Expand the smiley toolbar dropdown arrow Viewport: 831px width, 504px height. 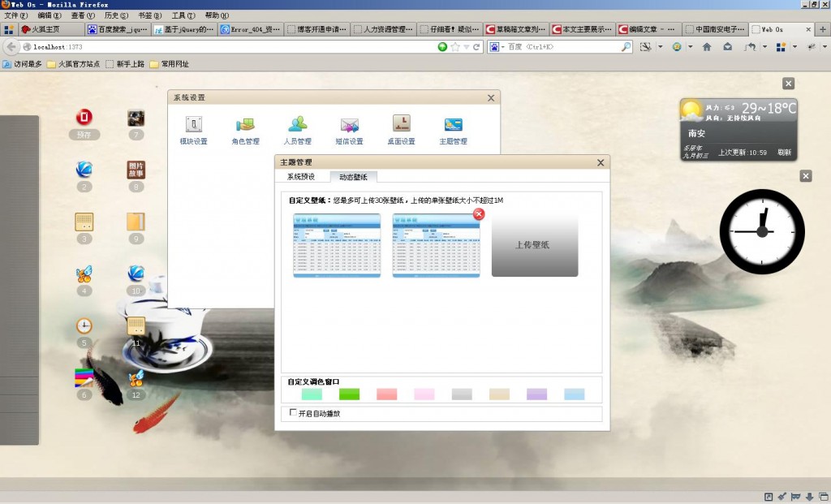point(690,46)
